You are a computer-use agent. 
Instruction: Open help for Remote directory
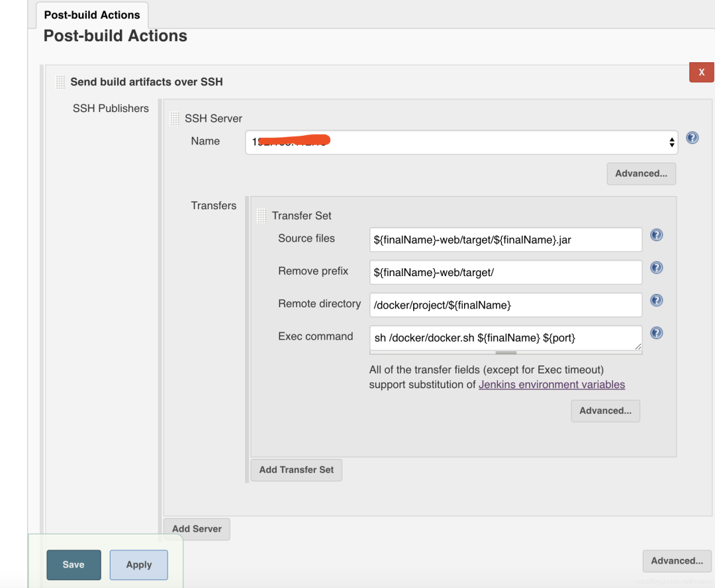pos(656,300)
